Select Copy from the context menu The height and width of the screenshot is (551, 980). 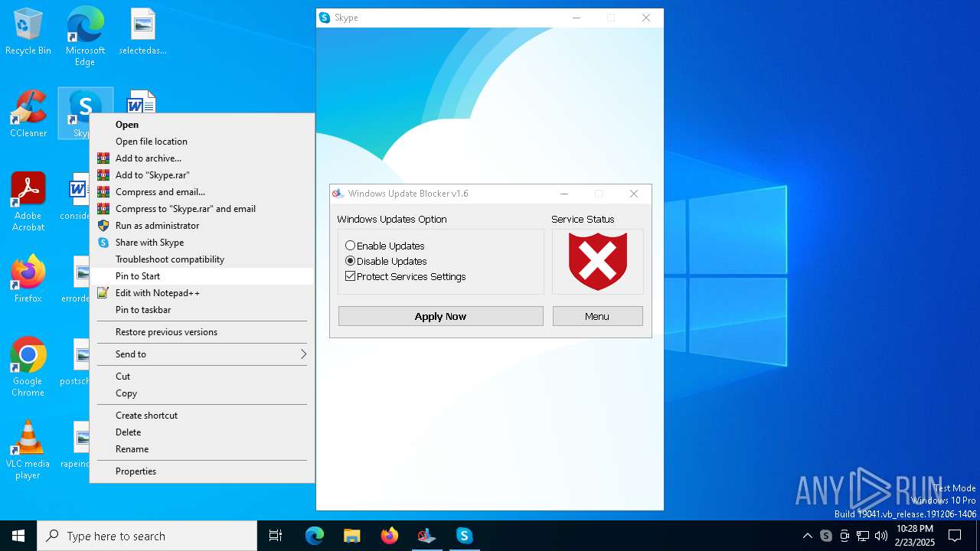tap(202, 393)
